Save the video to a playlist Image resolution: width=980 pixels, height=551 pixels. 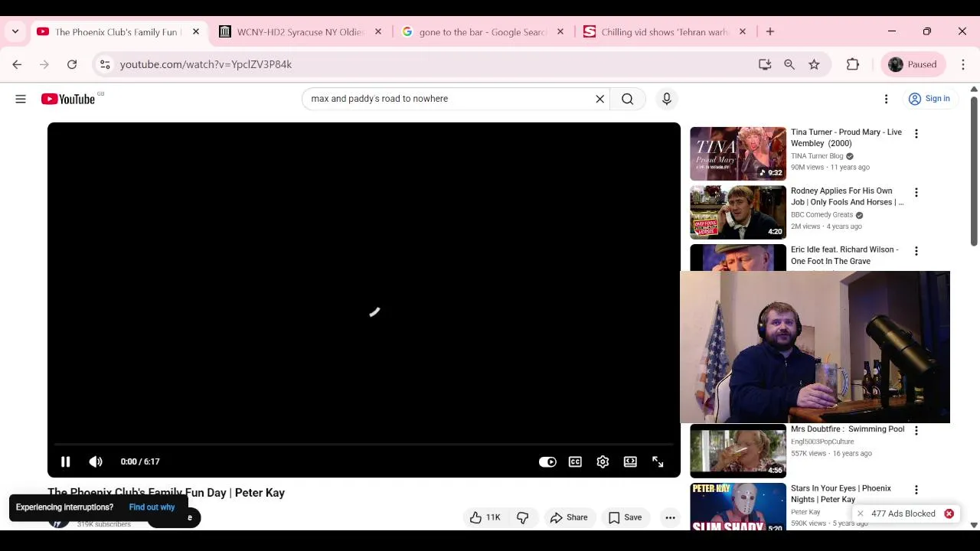click(625, 517)
